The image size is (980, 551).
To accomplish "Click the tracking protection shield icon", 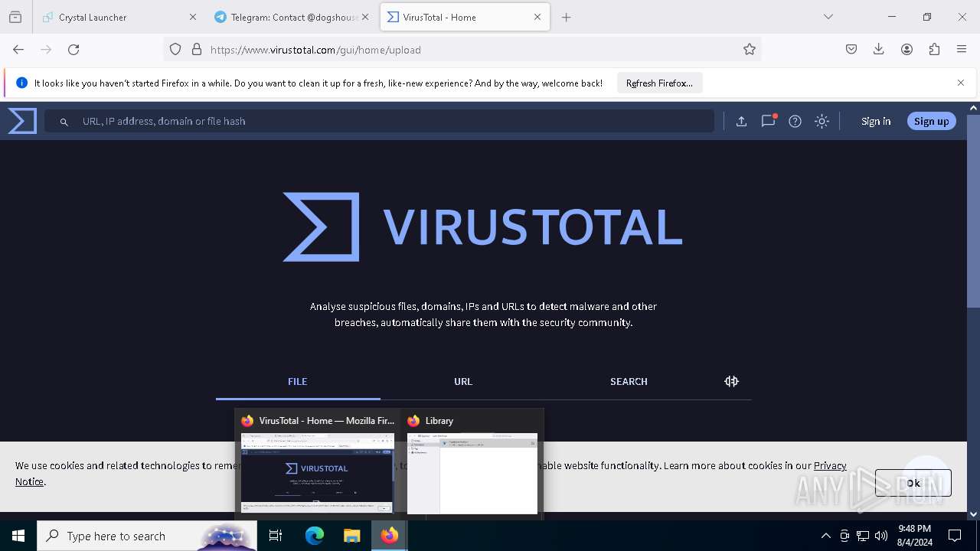I will (x=175, y=49).
